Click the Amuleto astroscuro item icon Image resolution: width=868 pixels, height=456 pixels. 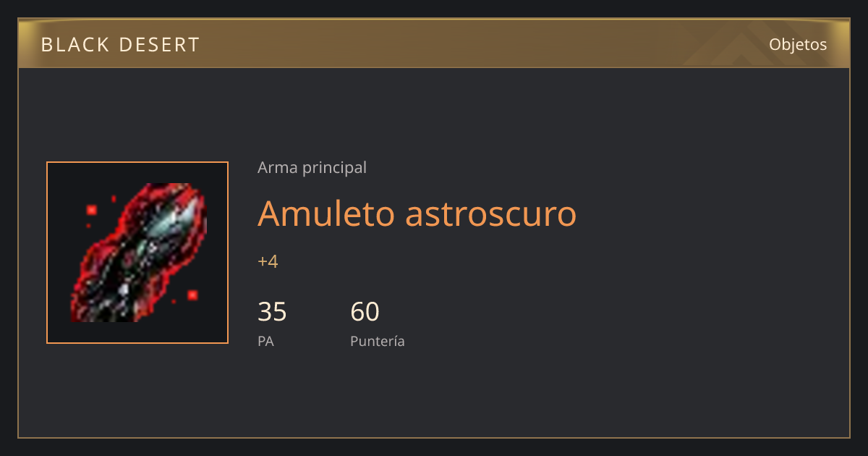137,253
